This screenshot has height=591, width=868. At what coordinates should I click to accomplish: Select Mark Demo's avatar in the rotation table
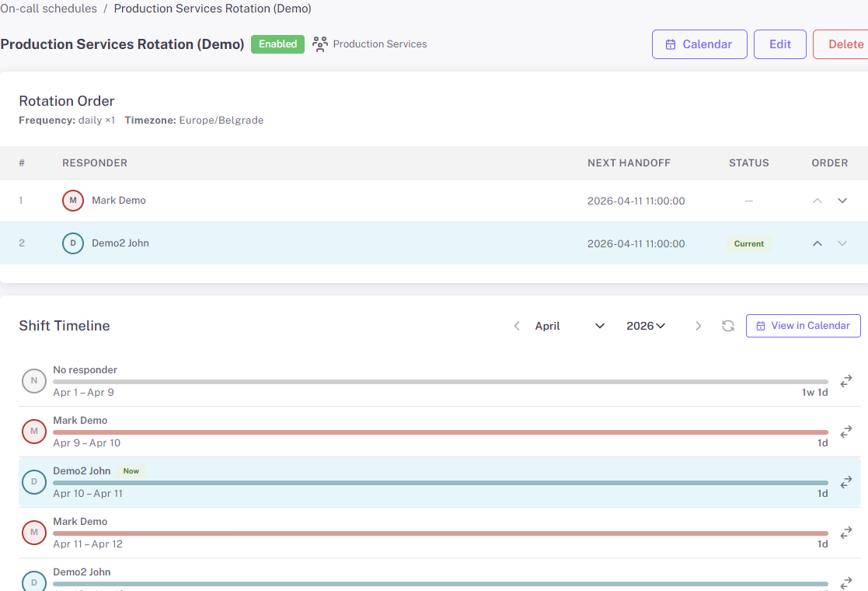pos(73,200)
